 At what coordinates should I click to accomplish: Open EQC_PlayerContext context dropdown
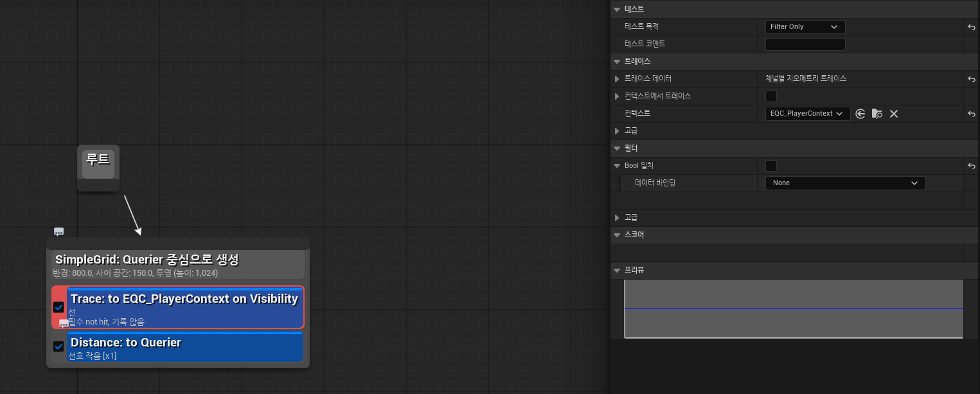pos(808,114)
